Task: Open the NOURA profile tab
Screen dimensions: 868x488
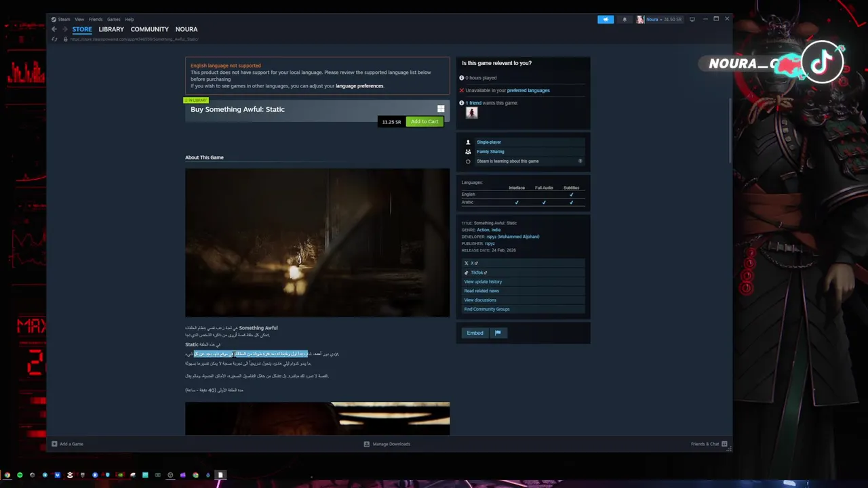Action: point(186,29)
